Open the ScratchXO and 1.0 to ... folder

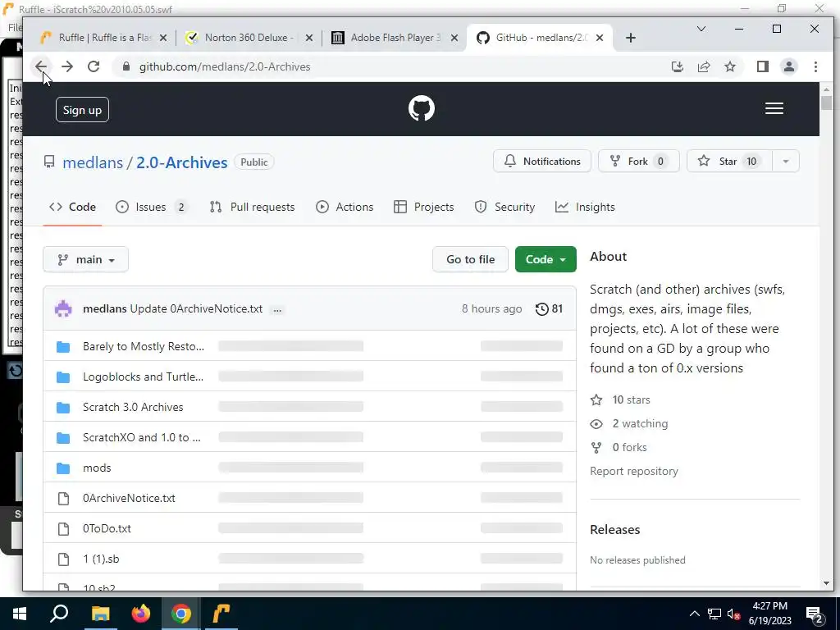click(x=141, y=437)
